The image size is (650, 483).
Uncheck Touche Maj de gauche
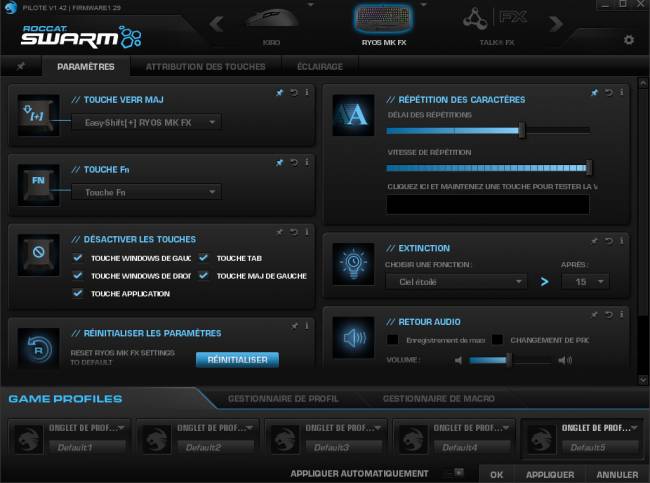(x=203, y=276)
